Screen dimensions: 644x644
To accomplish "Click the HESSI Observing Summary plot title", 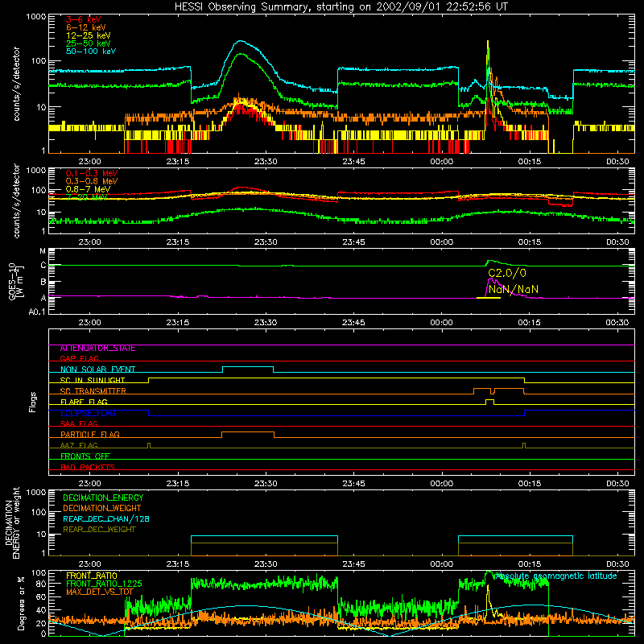I will 341,7.
